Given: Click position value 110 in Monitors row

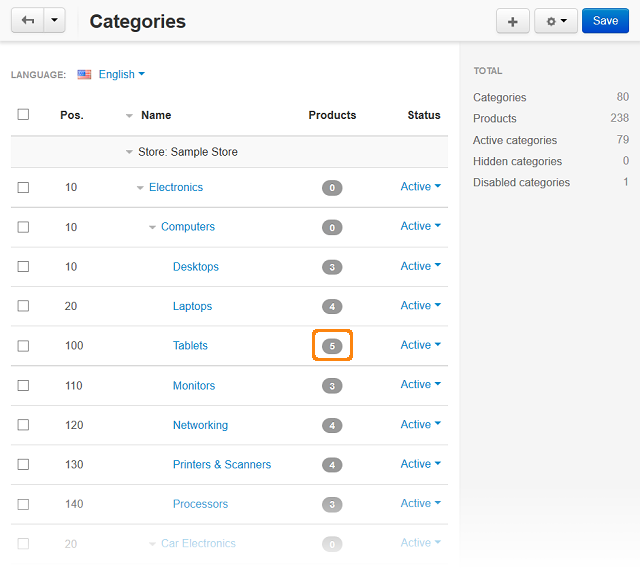Looking at the screenshot, I should click(x=74, y=386).
